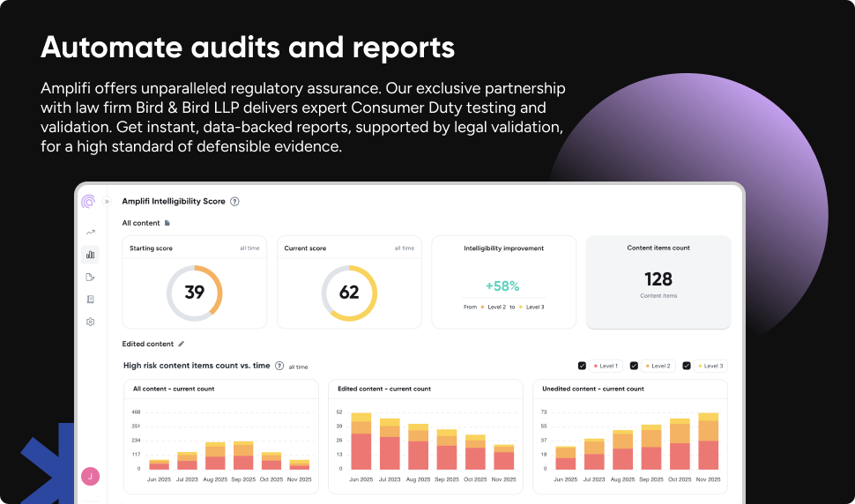This screenshot has width=855, height=504.
Task: Open the settings gear in sidebar
Action: (91, 322)
